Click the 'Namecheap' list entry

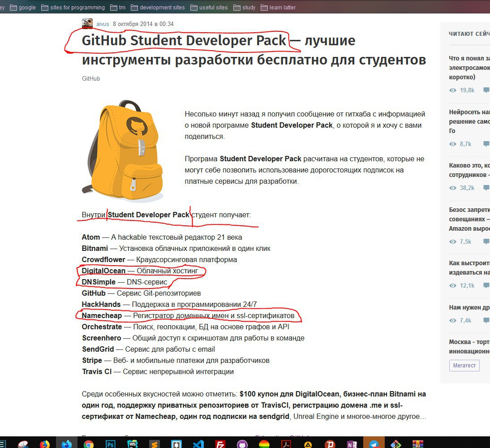pos(188,316)
